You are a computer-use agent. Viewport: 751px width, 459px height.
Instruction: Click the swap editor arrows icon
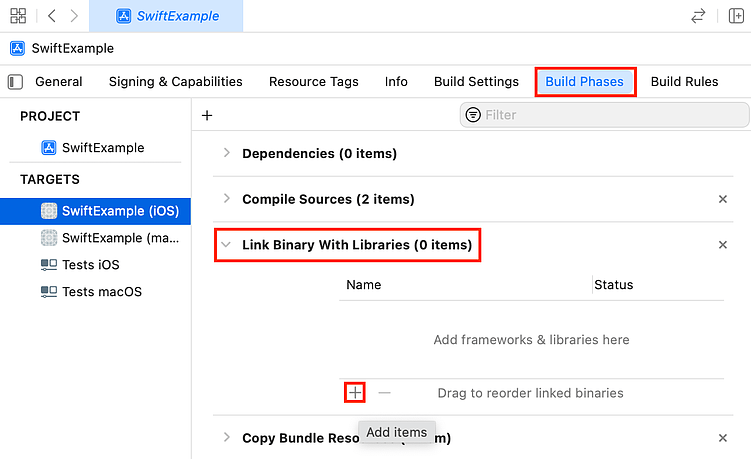pyautogui.click(x=698, y=16)
